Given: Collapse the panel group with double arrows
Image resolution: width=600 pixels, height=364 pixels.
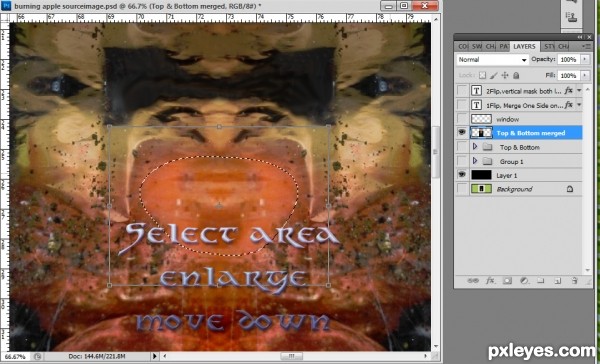Looking at the screenshot, I should (x=580, y=37).
